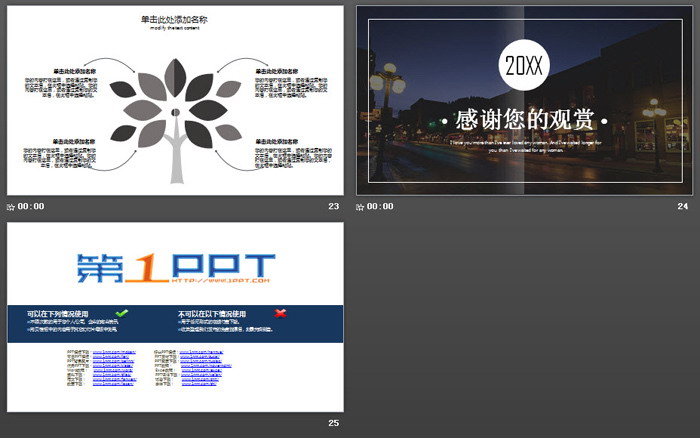
Task: Click the green checkmark icon on slide 25
Action: pos(121,313)
